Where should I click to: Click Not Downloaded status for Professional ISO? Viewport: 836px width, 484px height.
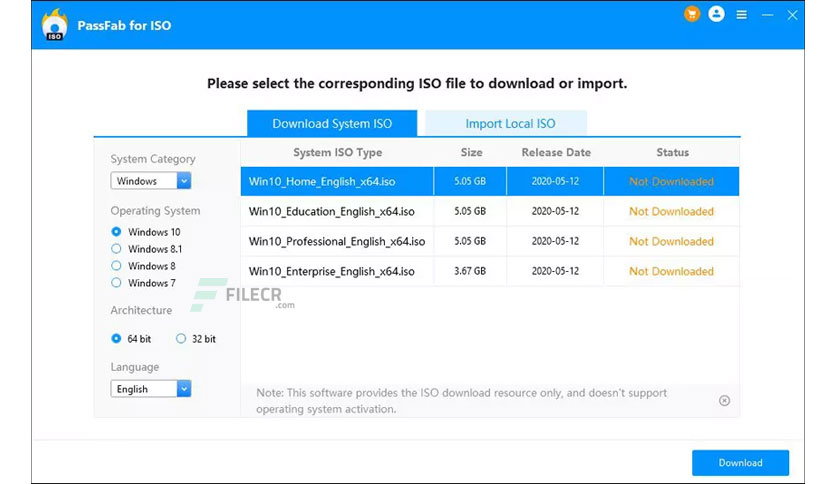coord(671,241)
